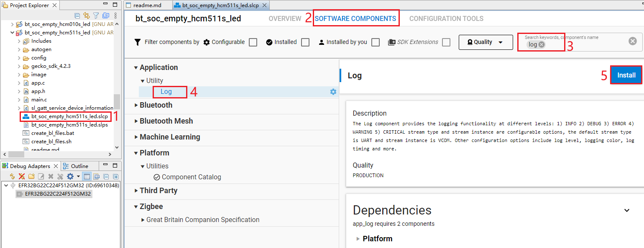Click the Install button for the Log component
644x248 pixels.
pos(626,75)
